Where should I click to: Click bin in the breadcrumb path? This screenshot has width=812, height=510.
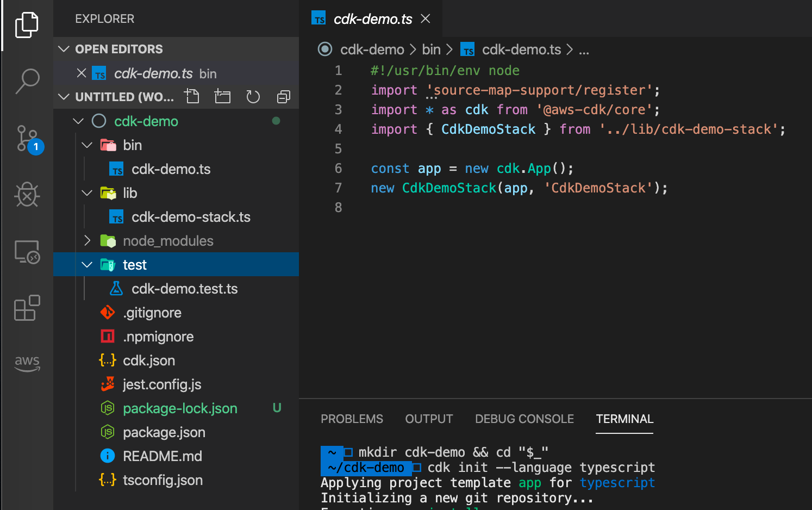431,49
